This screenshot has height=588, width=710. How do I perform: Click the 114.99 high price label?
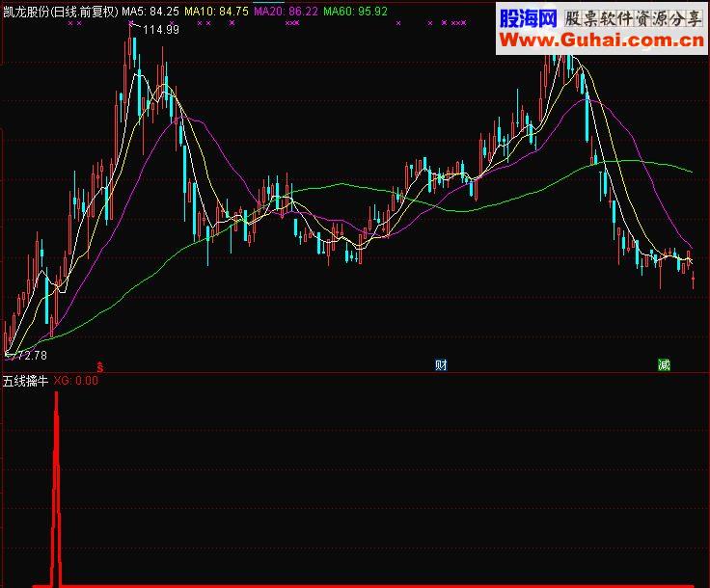coord(161,30)
